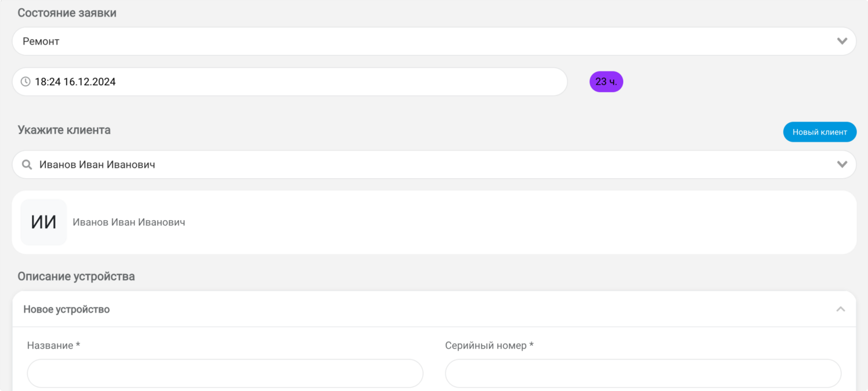Screen dimensions: 868x391
Task: Click the Укажите клиента heading
Action: tap(64, 130)
